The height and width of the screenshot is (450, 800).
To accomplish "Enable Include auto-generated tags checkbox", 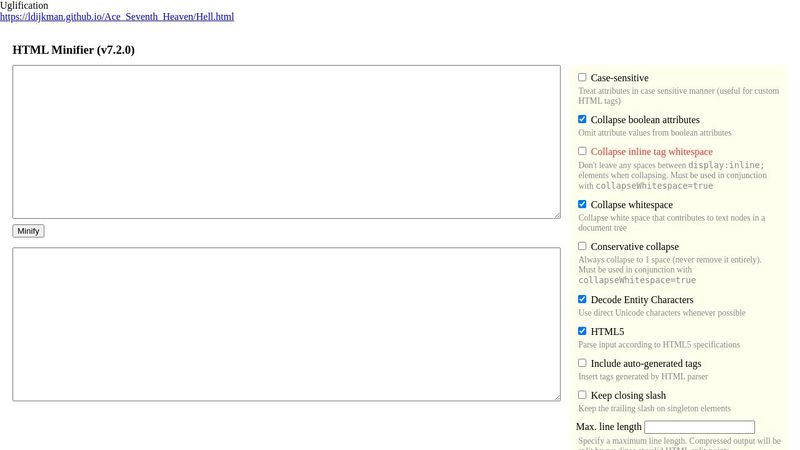I will click(x=582, y=363).
